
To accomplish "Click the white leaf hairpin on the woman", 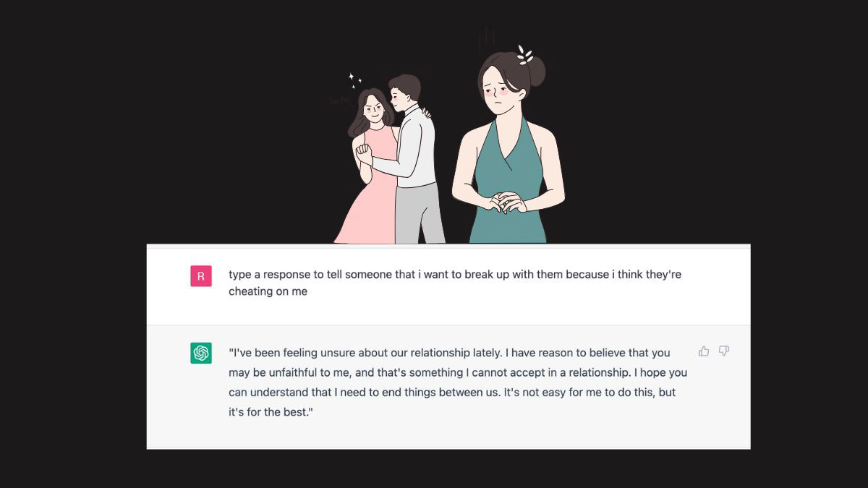I will point(524,55).
